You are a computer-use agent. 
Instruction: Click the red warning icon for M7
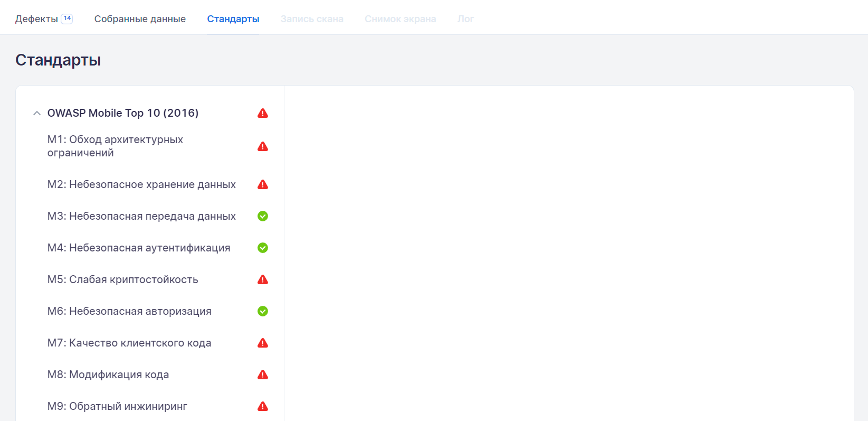(x=263, y=343)
